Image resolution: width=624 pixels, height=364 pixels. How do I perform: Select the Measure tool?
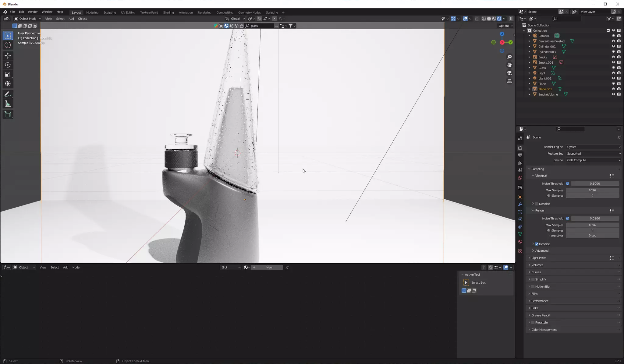pyautogui.click(x=8, y=104)
